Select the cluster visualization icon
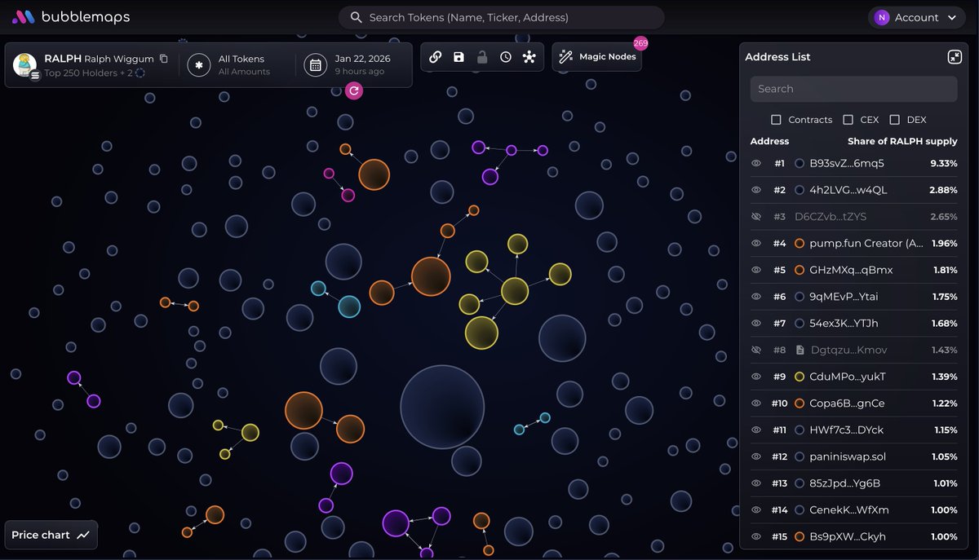 tap(529, 57)
